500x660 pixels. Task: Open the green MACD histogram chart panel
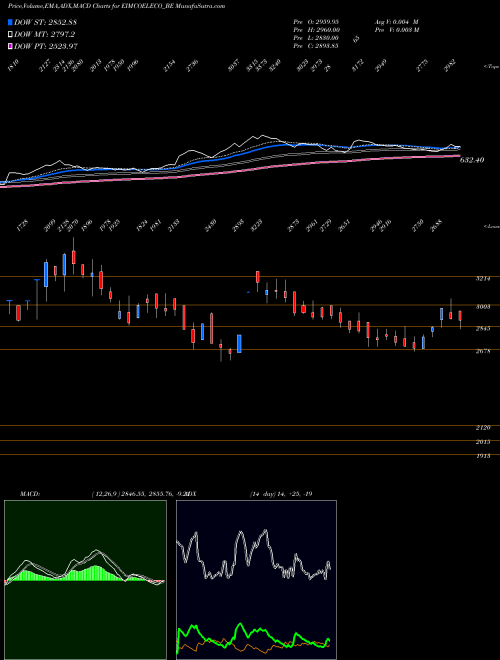(85, 580)
